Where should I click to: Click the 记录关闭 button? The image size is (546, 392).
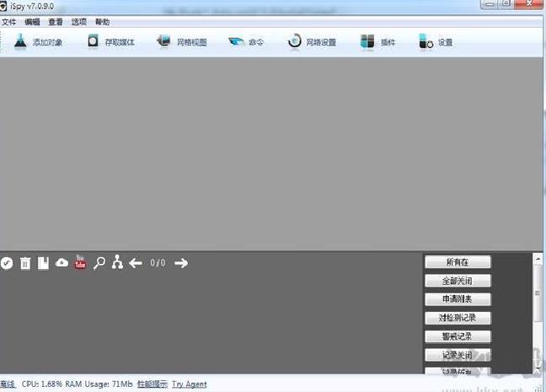tap(458, 356)
